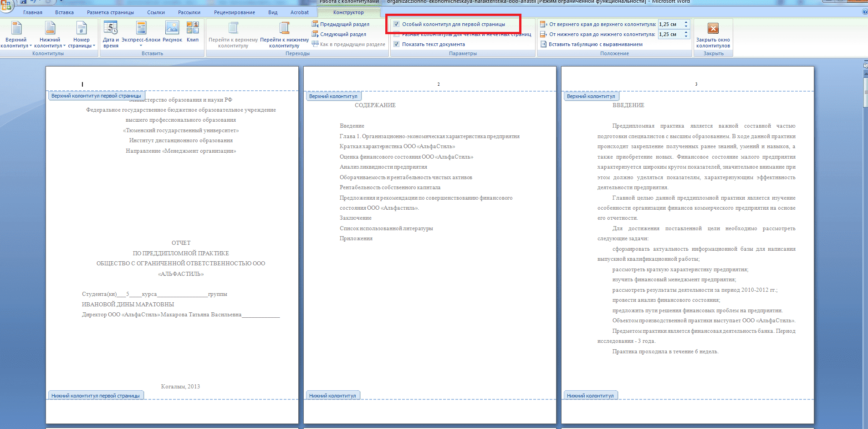Click Вставить табуляцию с выравниванием

pos(592,44)
